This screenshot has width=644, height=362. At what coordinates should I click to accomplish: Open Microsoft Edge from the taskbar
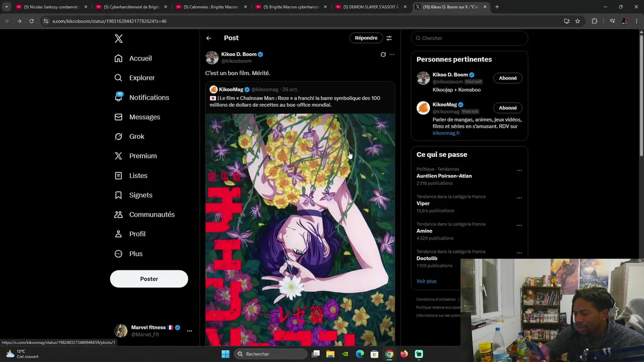click(360, 354)
